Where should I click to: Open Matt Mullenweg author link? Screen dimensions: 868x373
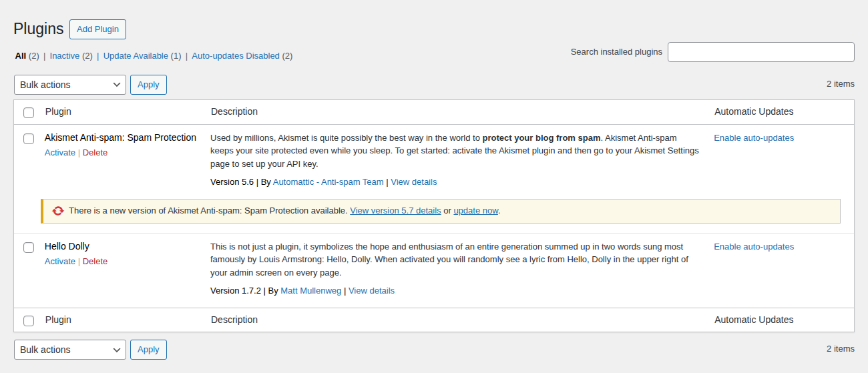[311, 291]
